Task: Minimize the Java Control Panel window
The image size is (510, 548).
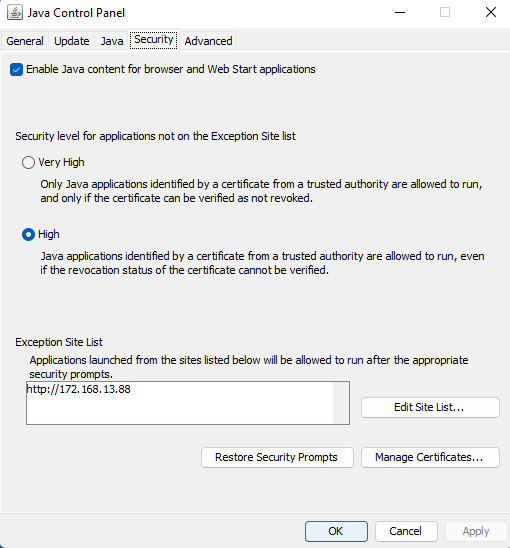Action: (x=400, y=13)
